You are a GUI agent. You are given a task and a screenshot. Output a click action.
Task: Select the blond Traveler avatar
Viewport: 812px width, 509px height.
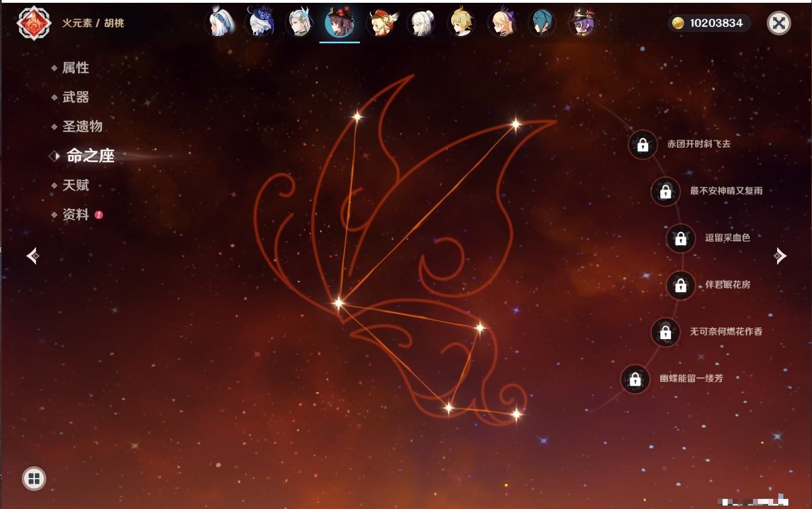click(461, 24)
